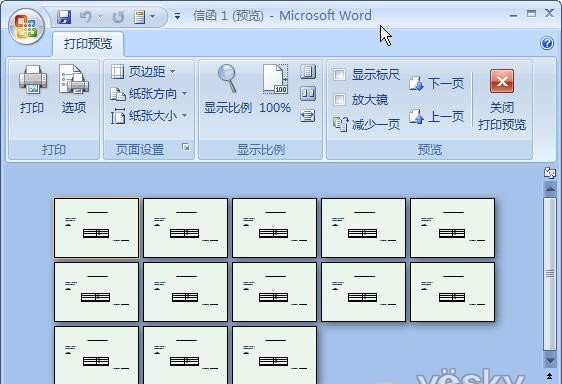Choose the one page view icon
This screenshot has width=562, height=384.
pyautogui.click(x=308, y=72)
